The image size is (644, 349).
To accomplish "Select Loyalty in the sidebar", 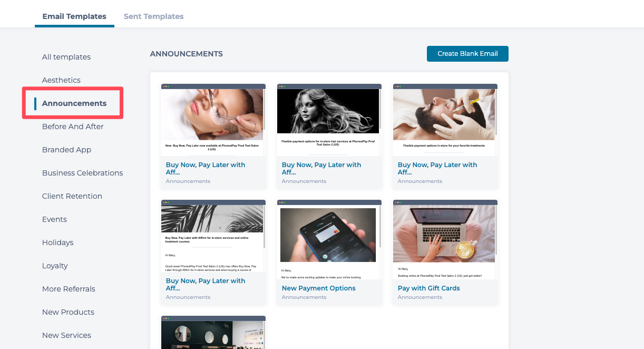I will click(x=55, y=266).
